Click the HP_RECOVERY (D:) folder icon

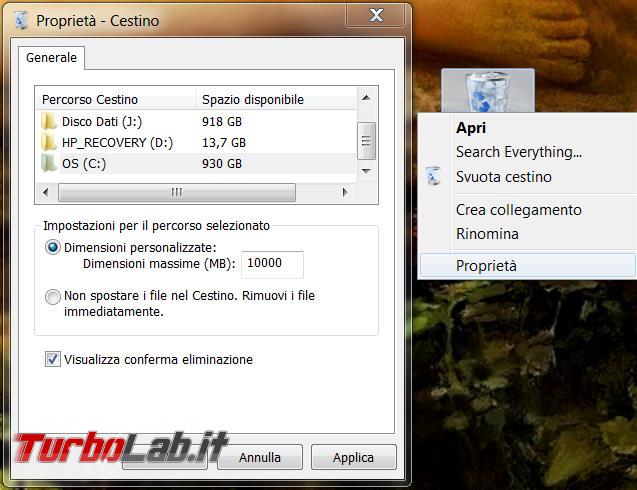49,143
